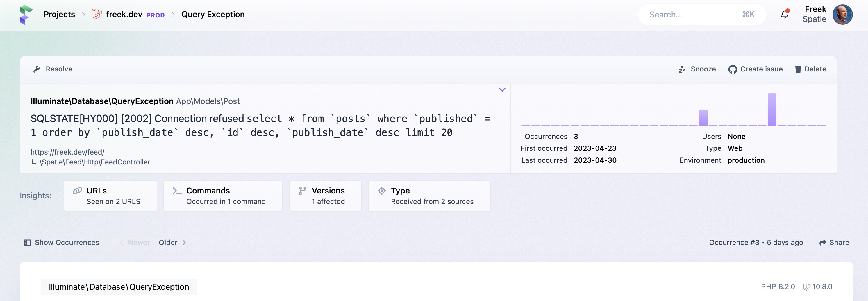Viewport: 868px width, 301px height.
Task: Click the GitHub icon for Create issue
Action: [x=732, y=69]
